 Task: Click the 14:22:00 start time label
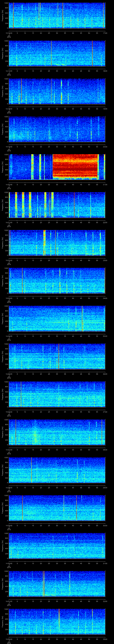(9, 260)
